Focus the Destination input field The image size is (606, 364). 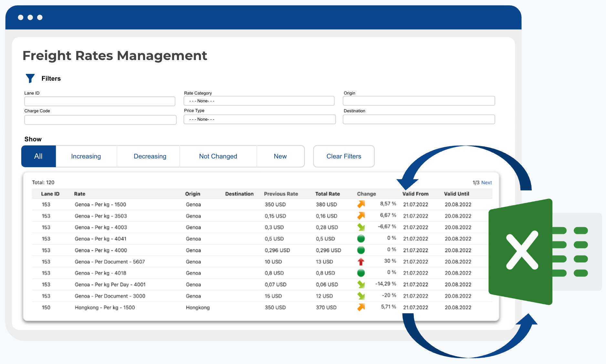[419, 119]
